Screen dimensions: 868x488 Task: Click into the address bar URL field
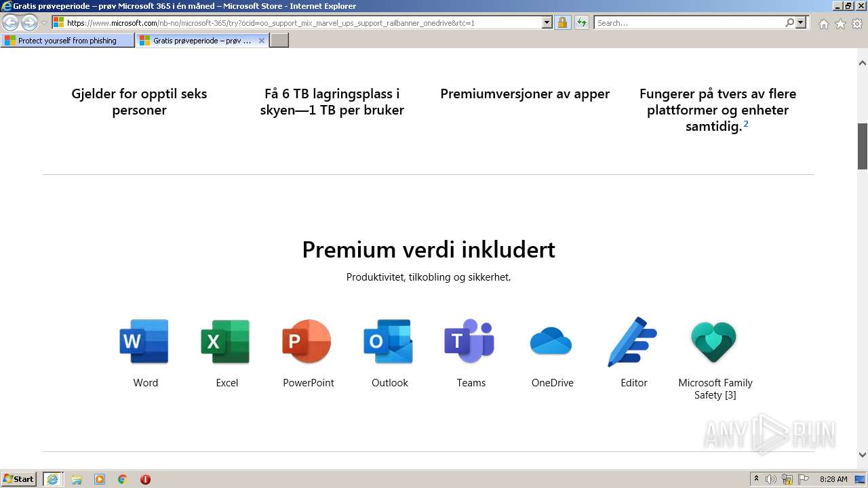click(x=304, y=22)
